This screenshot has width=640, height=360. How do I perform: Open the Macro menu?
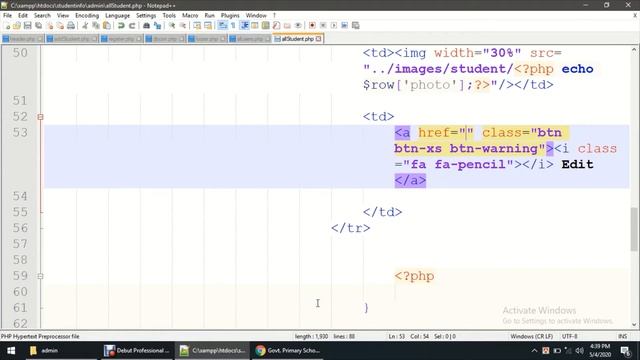point(190,16)
